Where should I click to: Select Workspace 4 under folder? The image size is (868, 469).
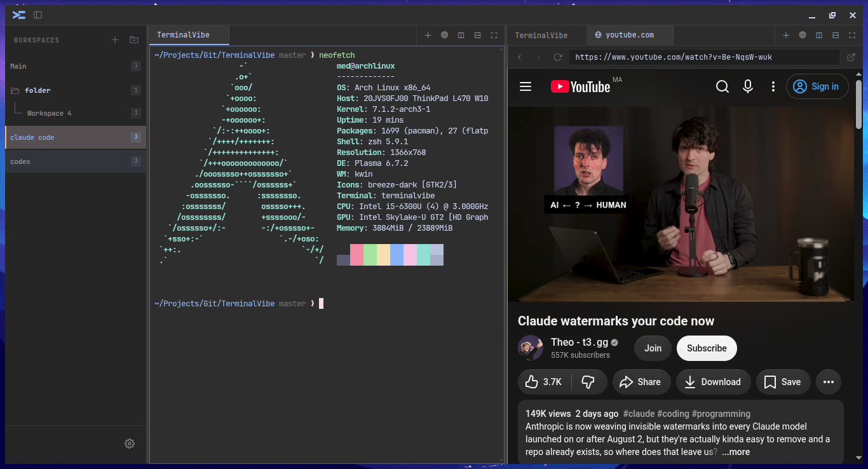click(x=76, y=113)
